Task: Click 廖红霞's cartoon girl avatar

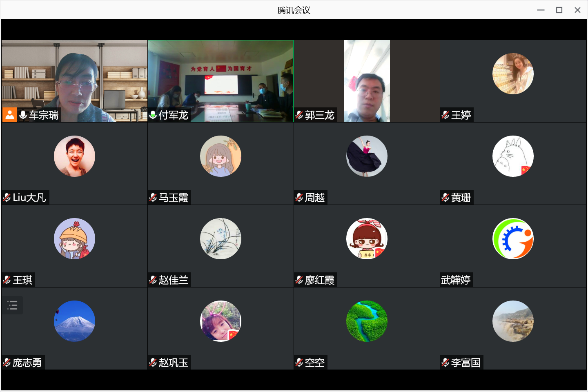Action: coord(367,239)
